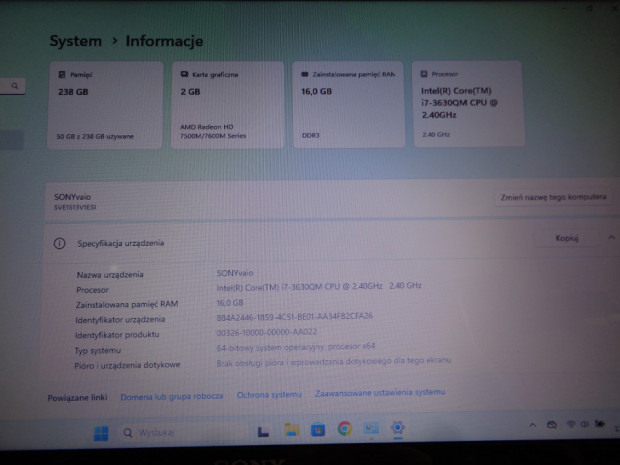Launch Microsoft Store from the taskbar

(x=318, y=429)
